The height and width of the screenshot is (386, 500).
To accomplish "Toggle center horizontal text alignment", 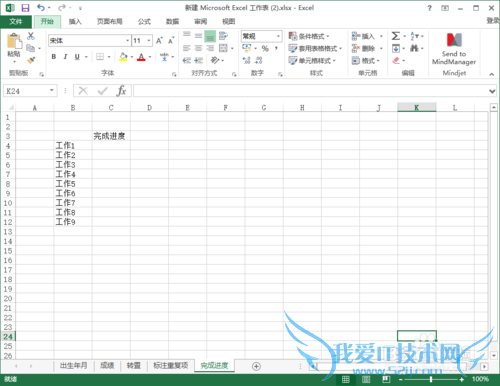I will 199,48.
